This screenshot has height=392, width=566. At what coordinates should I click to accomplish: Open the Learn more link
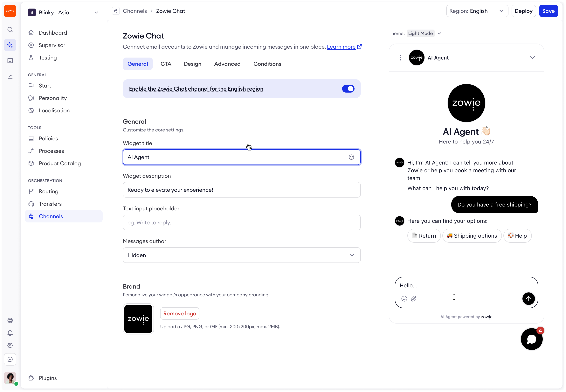[x=341, y=47]
